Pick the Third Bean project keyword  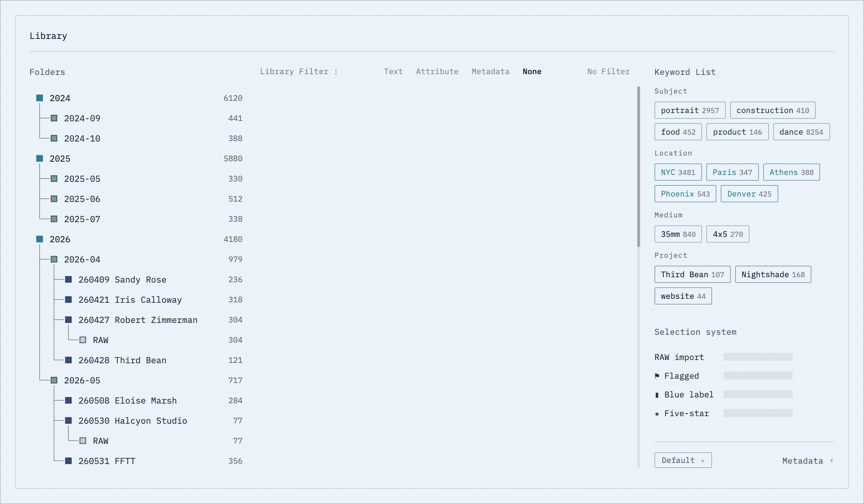693,274
